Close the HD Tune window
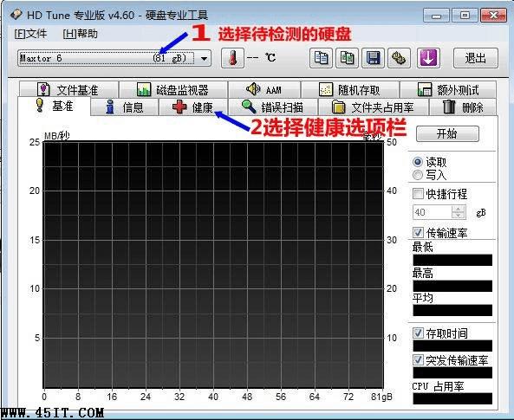 [x=493, y=16]
